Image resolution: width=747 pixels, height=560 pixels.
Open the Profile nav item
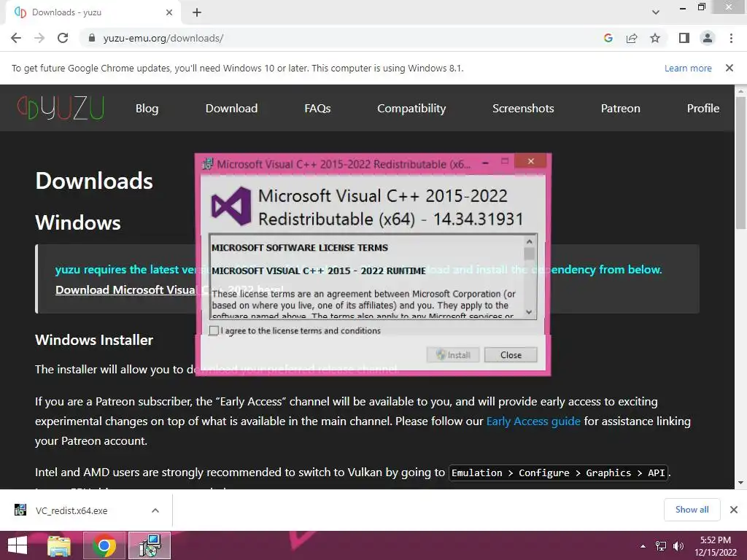click(x=703, y=109)
